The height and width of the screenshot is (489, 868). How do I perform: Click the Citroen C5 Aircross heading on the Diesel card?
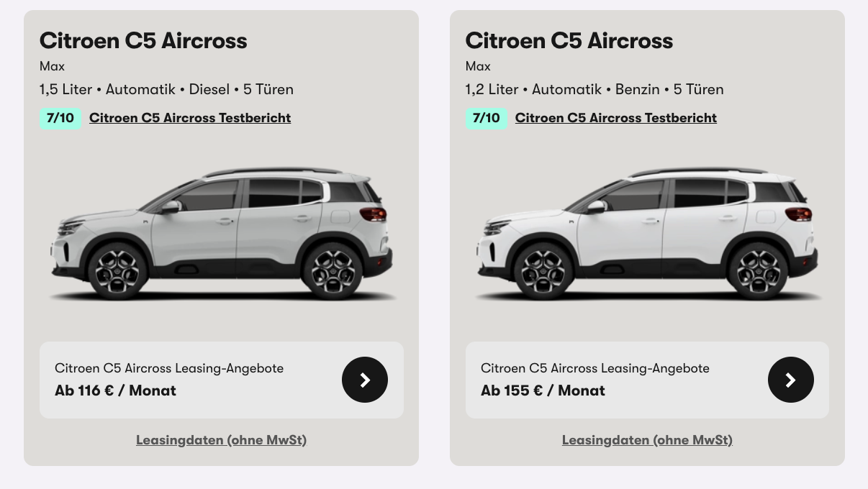143,41
